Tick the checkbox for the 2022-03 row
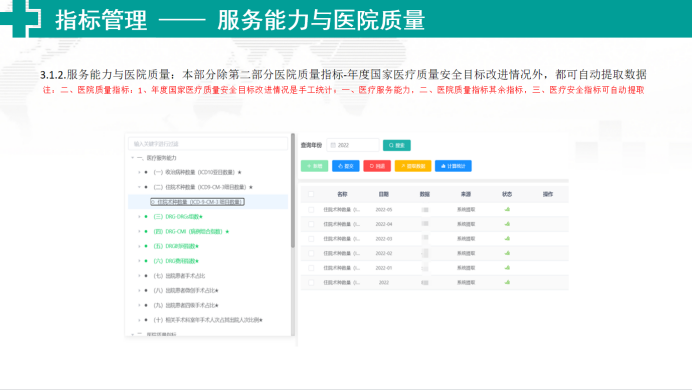The image size is (692, 390). 311,239
